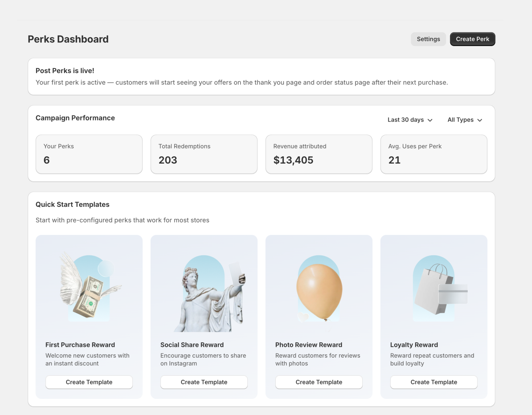Create template for First Purchase Reward

[89, 382]
